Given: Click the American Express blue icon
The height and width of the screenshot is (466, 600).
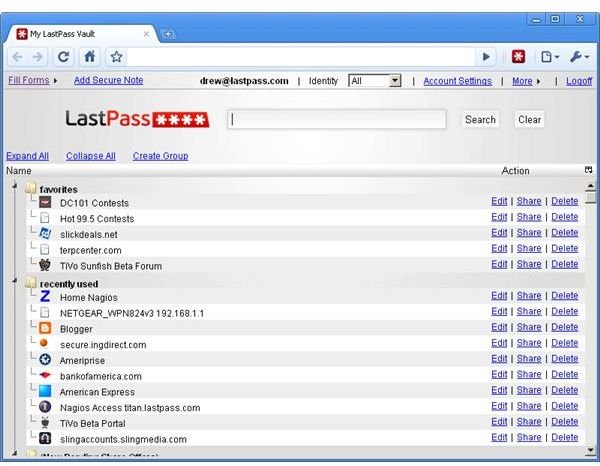Looking at the screenshot, I should point(45,391).
